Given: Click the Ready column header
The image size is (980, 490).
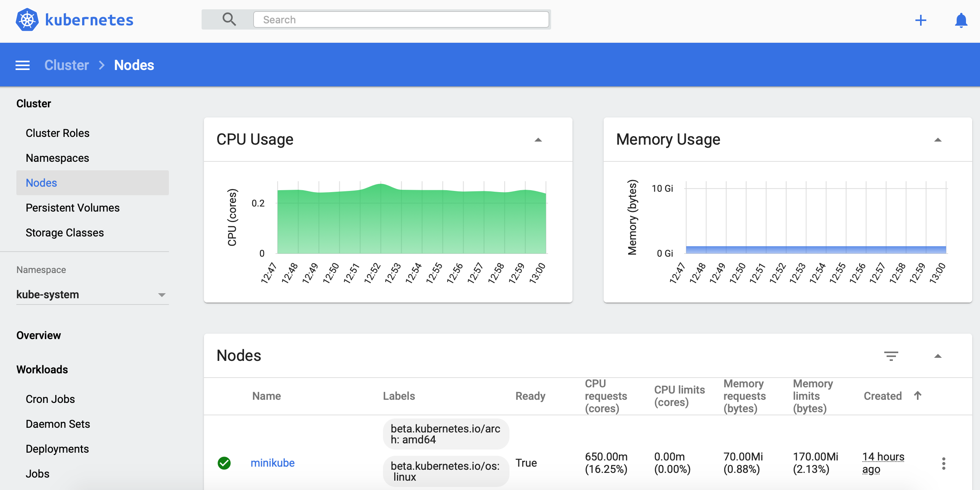Looking at the screenshot, I should coord(530,396).
